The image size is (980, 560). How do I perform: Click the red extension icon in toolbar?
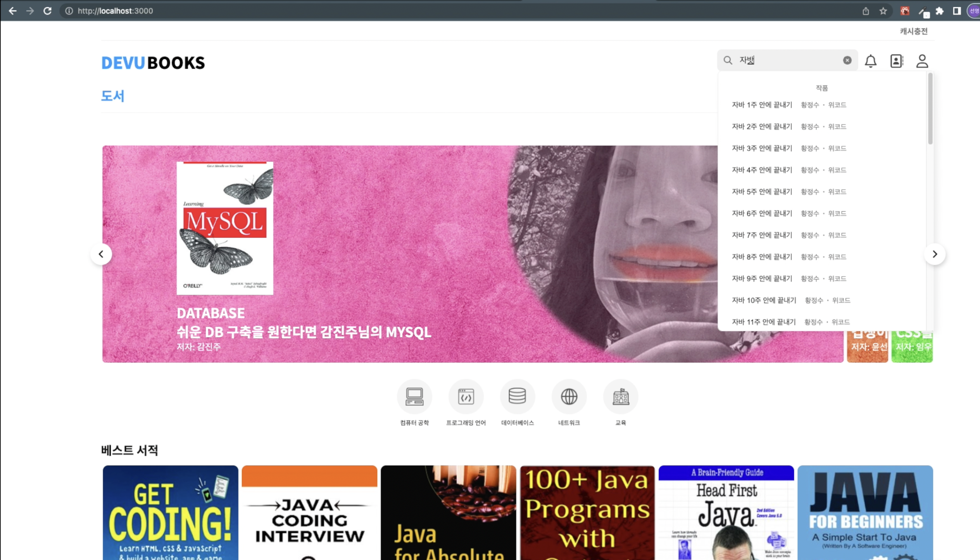(905, 11)
